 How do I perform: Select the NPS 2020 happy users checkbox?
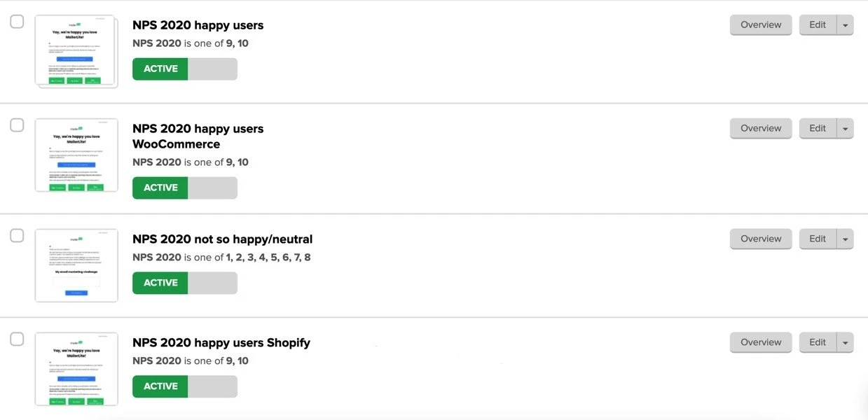coord(17,22)
